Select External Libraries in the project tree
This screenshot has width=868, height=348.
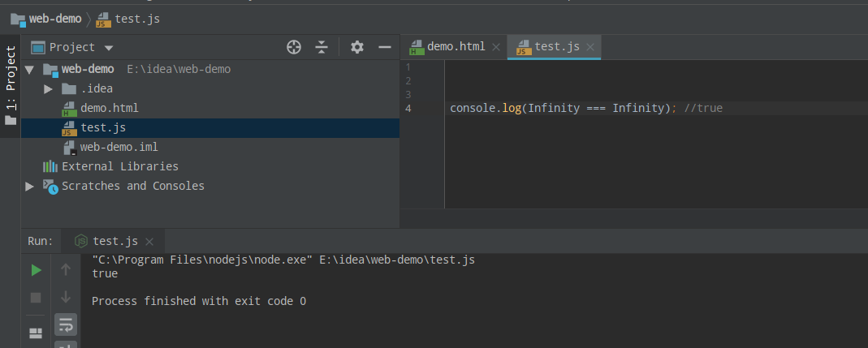(x=120, y=166)
